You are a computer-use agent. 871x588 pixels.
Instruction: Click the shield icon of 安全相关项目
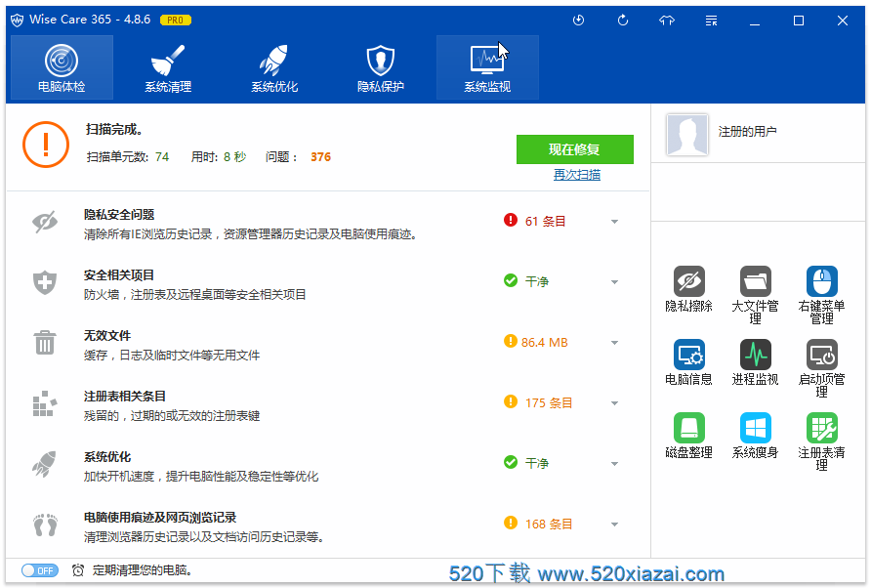(x=45, y=283)
